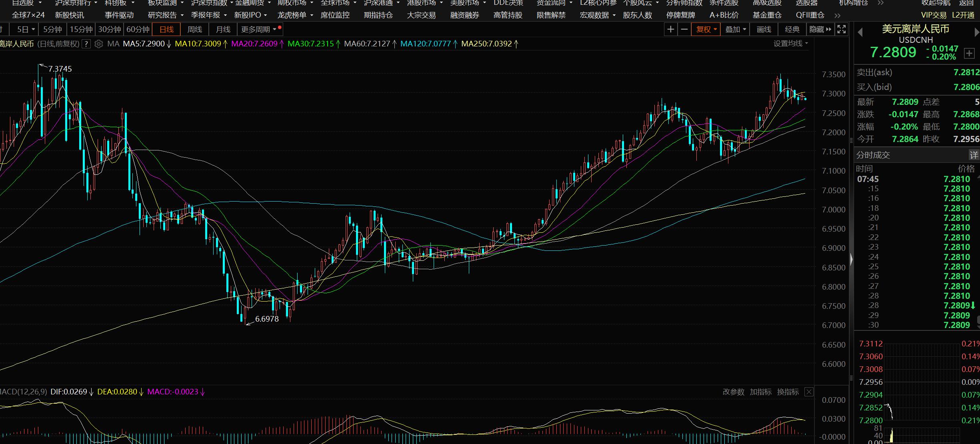
Task: Expand the 叠加 overlay dropdown
Action: coord(736,29)
